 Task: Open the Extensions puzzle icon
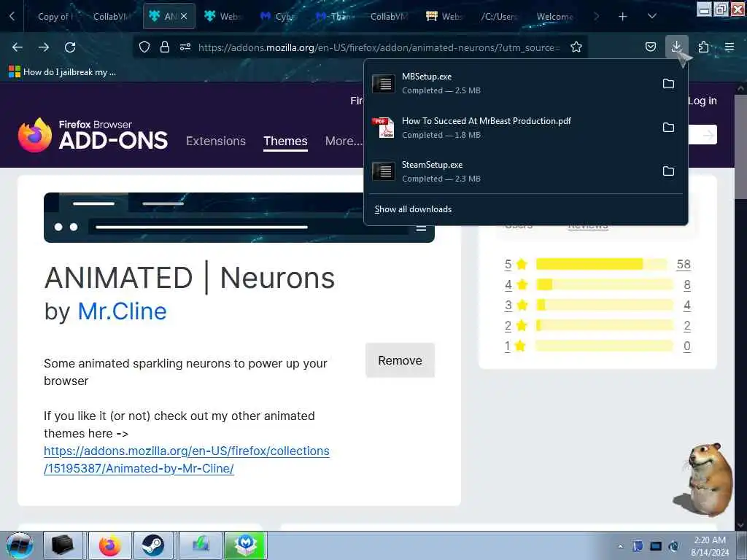(703, 47)
